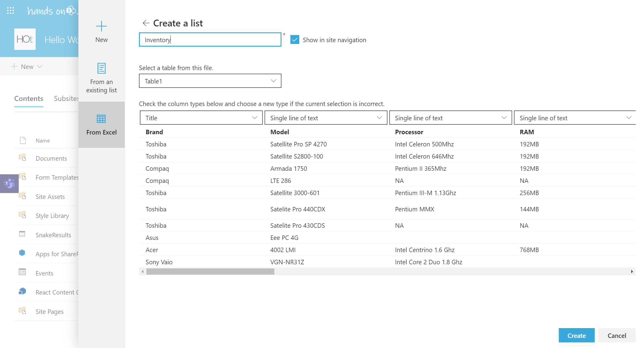Click the Cancel button

tap(617, 335)
